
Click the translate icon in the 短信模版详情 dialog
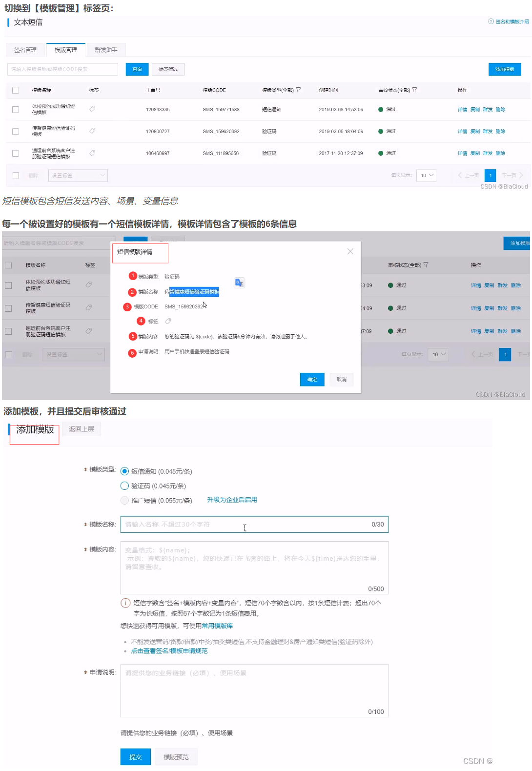[239, 283]
